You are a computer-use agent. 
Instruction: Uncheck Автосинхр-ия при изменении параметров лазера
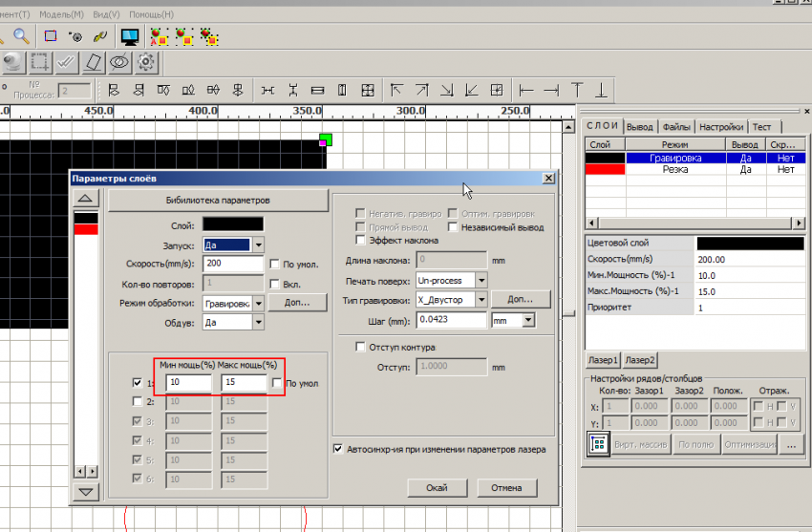click(x=338, y=449)
